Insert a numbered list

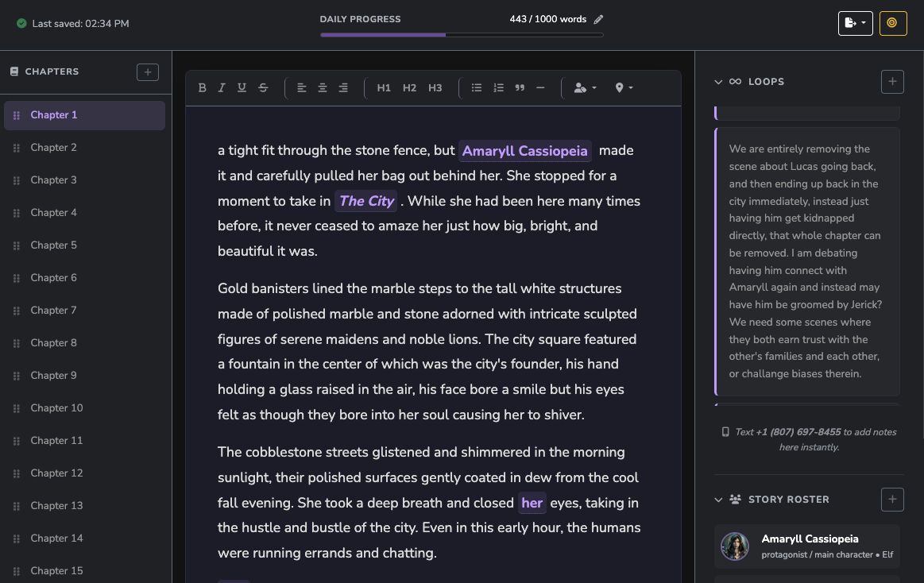(x=498, y=88)
